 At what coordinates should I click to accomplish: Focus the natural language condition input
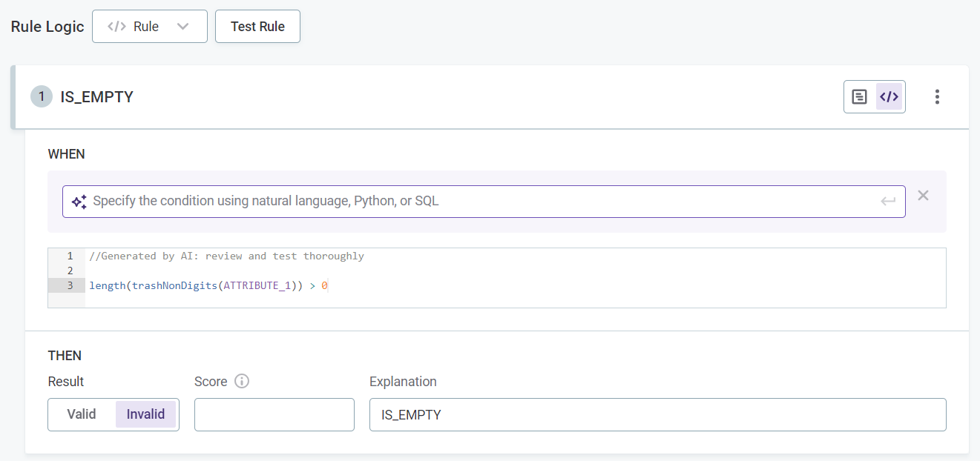click(482, 202)
